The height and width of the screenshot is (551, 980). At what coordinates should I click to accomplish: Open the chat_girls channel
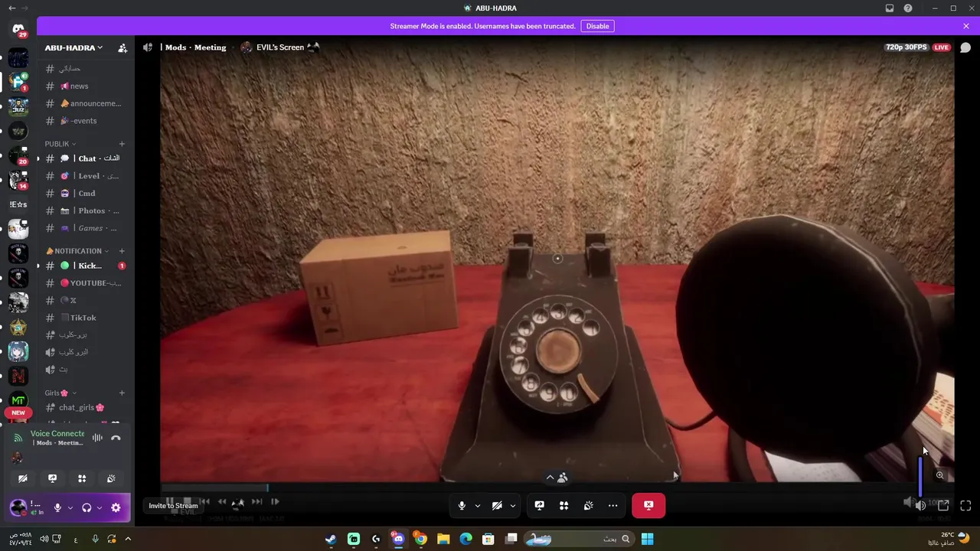84,408
